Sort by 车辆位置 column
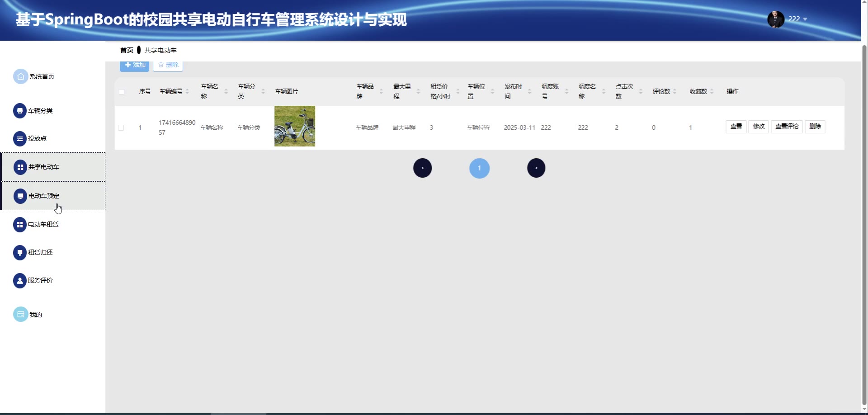This screenshot has width=868, height=415. pyautogui.click(x=493, y=91)
